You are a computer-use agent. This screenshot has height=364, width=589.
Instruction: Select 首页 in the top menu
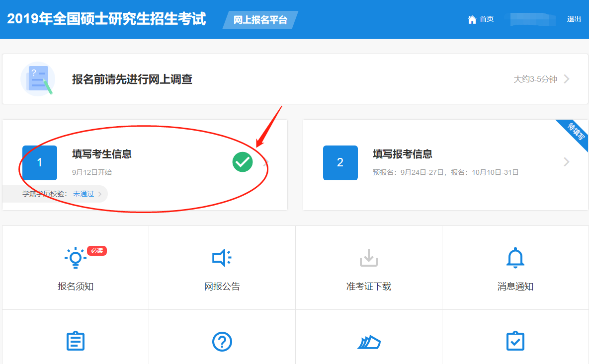(486, 19)
